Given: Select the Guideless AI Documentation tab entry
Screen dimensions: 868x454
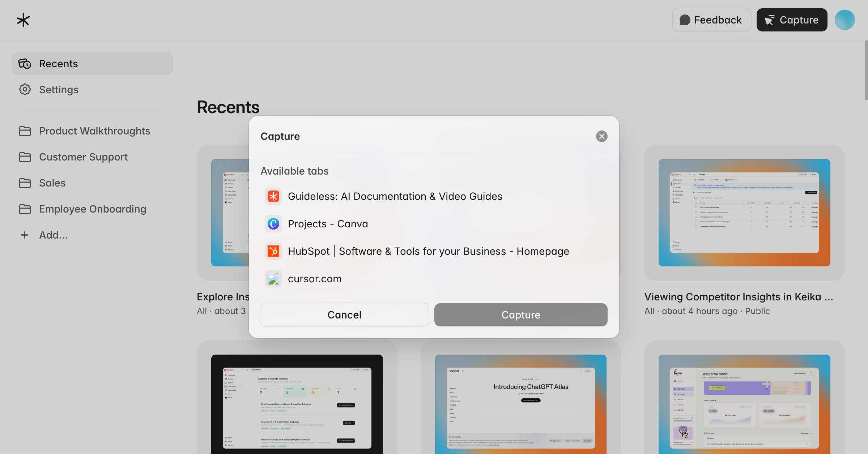Looking at the screenshot, I should [395, 196].
